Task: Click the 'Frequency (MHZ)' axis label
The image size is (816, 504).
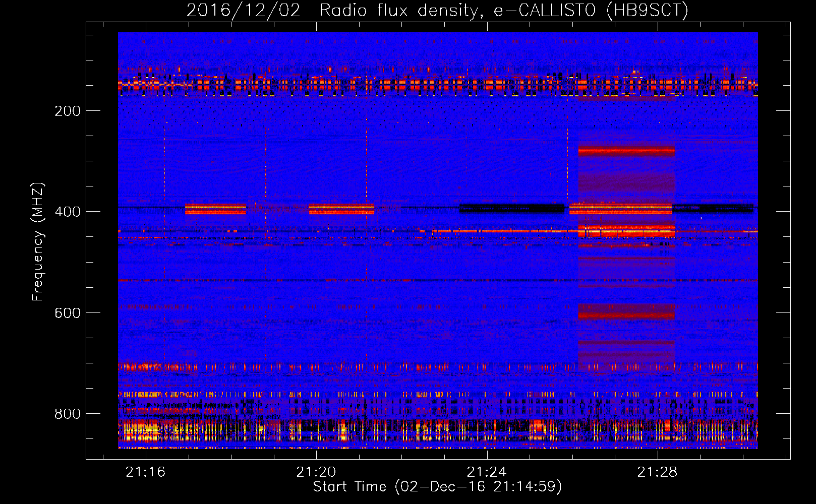Action: click(x=38, y=242)
